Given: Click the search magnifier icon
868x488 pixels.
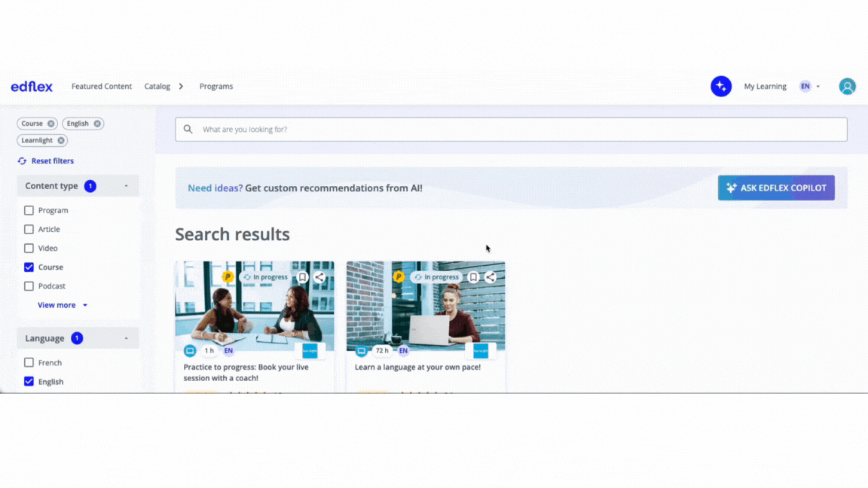Looking at the screenshot, I should pyautogui.click(x=188, y=129).
